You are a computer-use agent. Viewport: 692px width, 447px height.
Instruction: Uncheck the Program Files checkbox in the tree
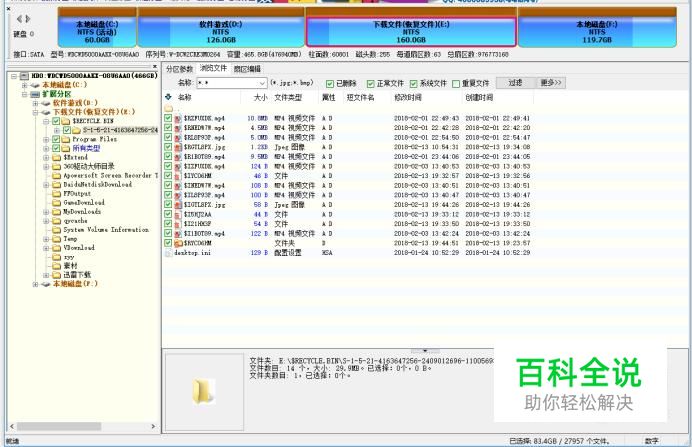pyautogui.click(x=56, y=139)
